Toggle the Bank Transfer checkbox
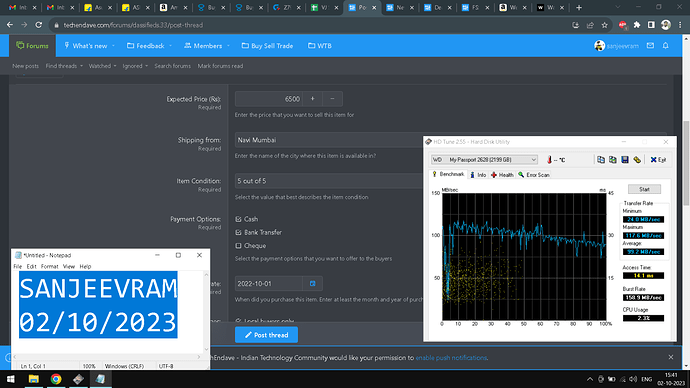690x388 pixels. pos(239,232)
